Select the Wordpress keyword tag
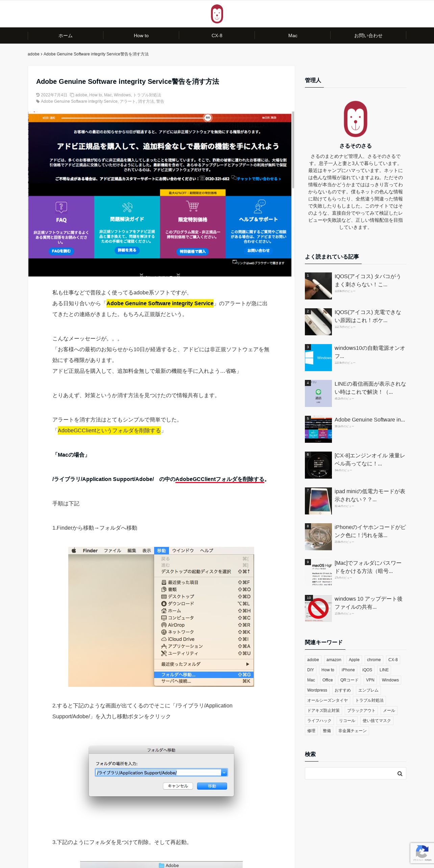Screen dimensions: 434x868 [317, 690]
